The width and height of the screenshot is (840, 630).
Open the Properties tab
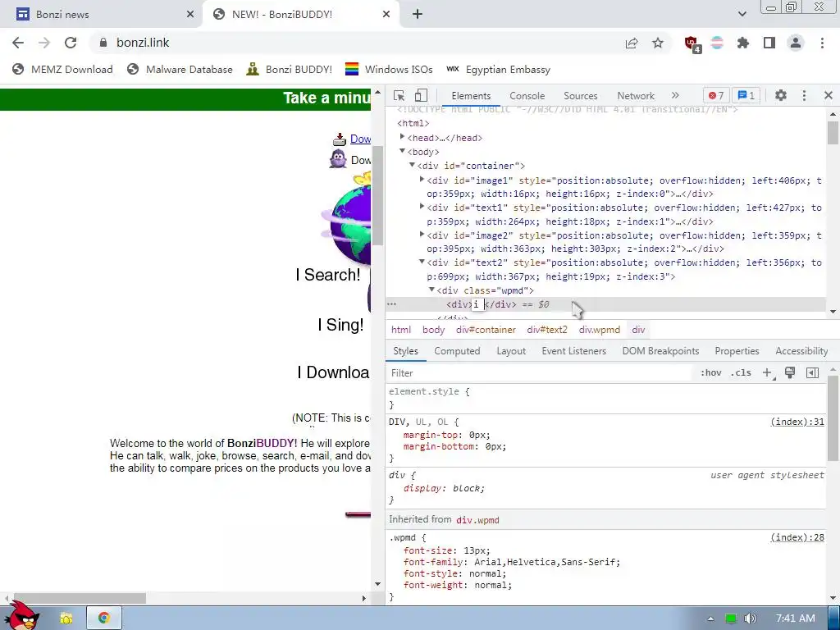737,351
